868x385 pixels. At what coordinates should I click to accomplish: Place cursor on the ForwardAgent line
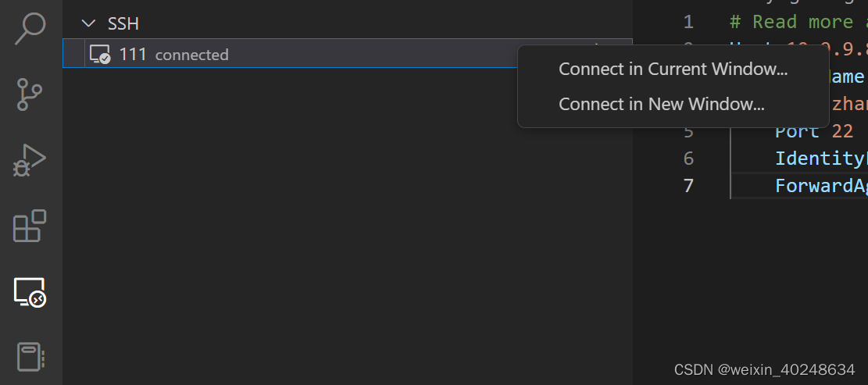pos(820,186)
